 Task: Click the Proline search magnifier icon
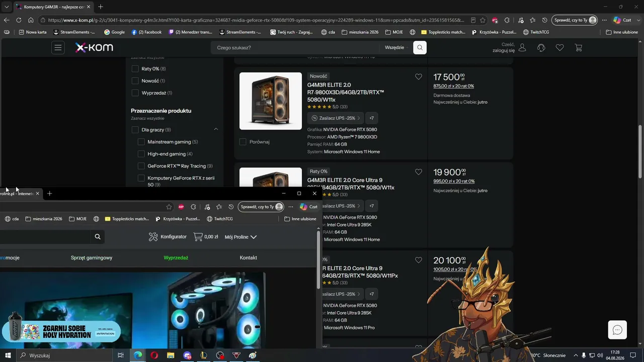click(98, 237)
